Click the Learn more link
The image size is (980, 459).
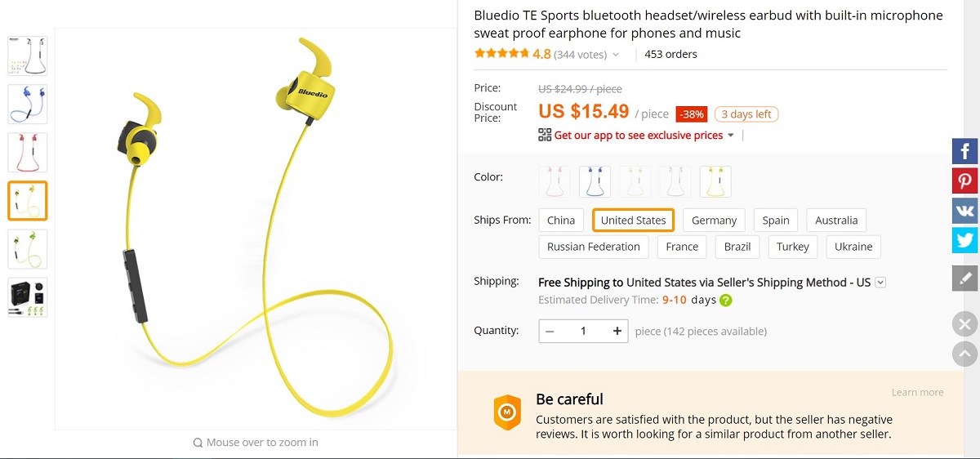click(917, 392)
